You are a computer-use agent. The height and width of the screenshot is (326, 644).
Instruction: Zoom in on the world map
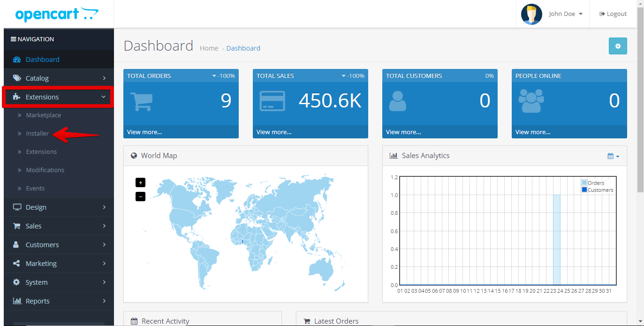[x=140, y=182]
